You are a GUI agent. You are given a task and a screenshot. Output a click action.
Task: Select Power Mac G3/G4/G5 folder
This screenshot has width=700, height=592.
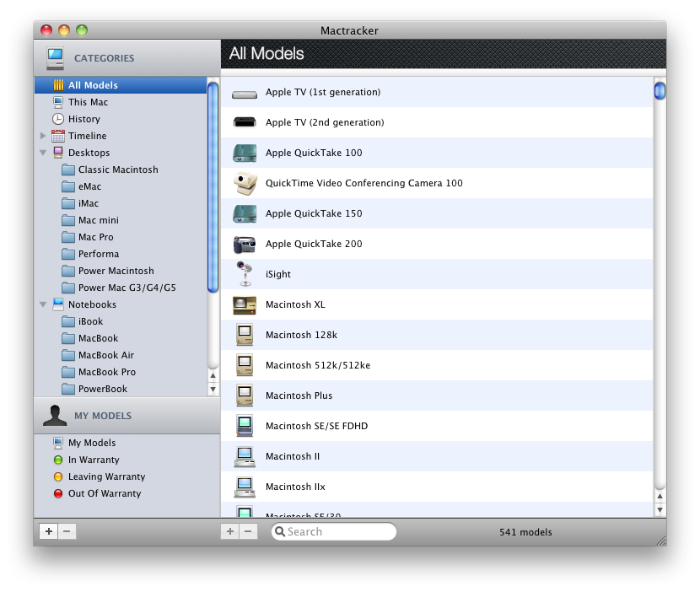(x=121, y=288)
